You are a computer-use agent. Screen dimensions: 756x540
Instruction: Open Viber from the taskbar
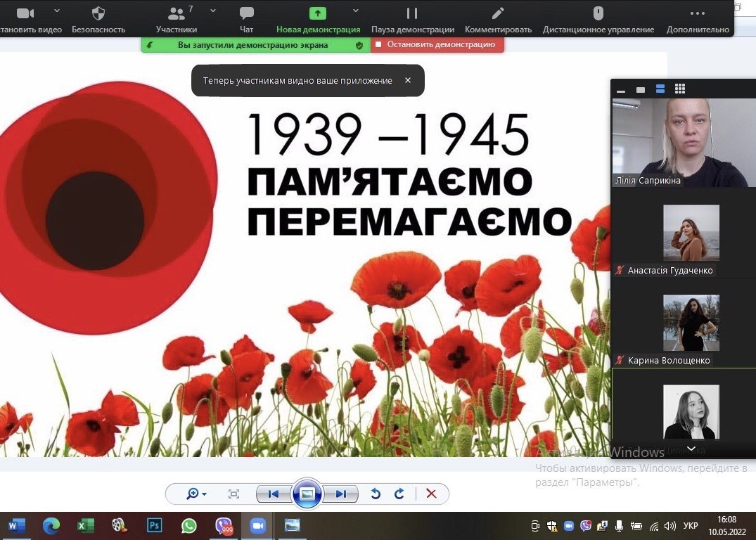click(224, 526)
